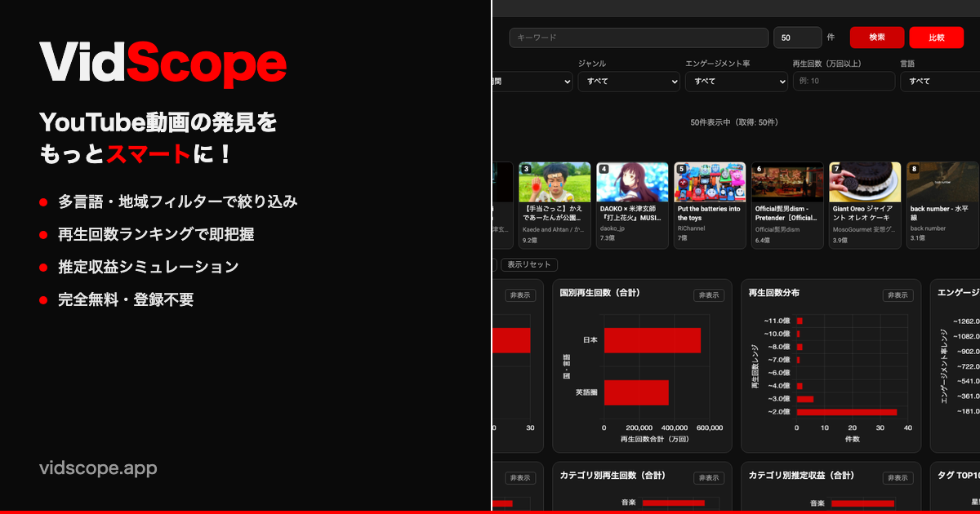Image resolution: width=980 pixels, height=514 pixels.
Task: Click the '再生回数合計（万回）' axis title
Action: pyautogui.click(x=654, y=439)
